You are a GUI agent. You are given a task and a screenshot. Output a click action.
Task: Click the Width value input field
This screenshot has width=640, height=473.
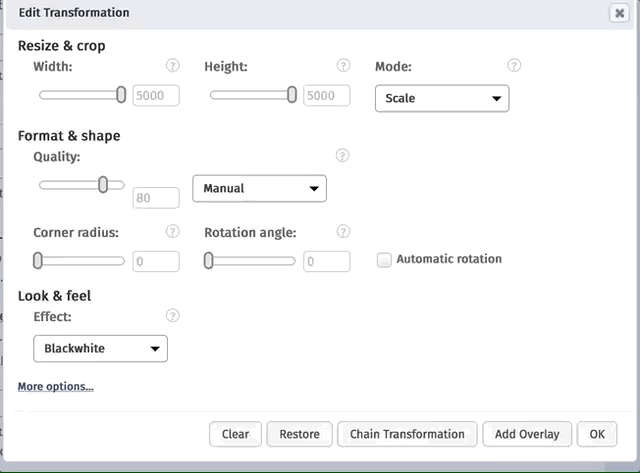pyautogui.click(x=156, y=96)
